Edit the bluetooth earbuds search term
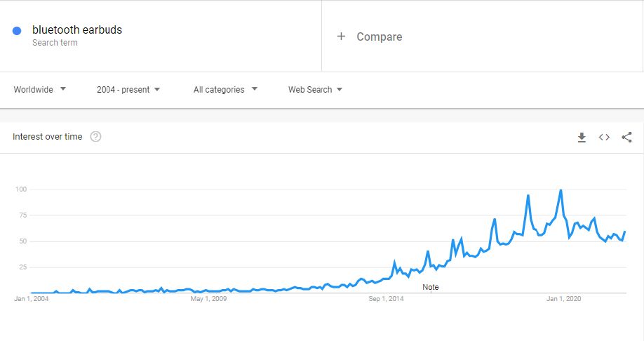This screenshot has width=644, height=341. click(x=77, y=30)
